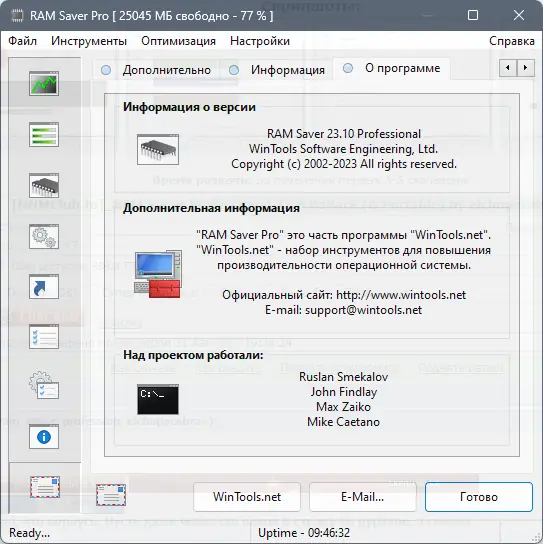This screenshot has width=543, height=544.
Task: Click the E-Mail... button
Action: pos(363,497)
